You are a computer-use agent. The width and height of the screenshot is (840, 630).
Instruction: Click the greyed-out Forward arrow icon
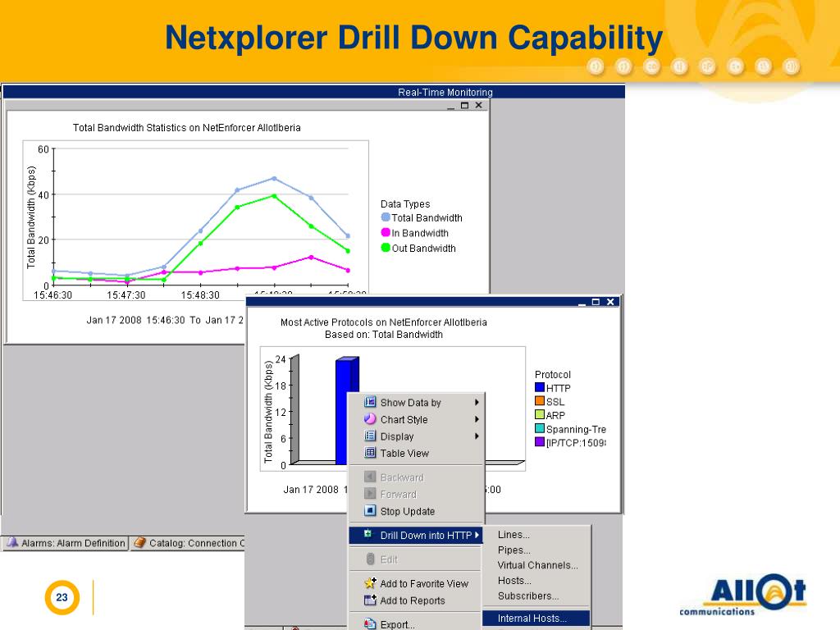click(370, 493)
